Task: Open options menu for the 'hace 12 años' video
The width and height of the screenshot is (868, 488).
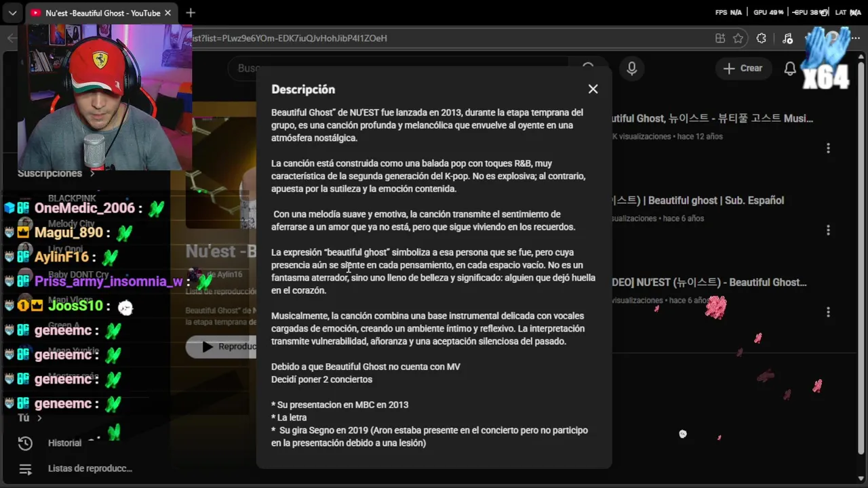Action: [828, 148]
